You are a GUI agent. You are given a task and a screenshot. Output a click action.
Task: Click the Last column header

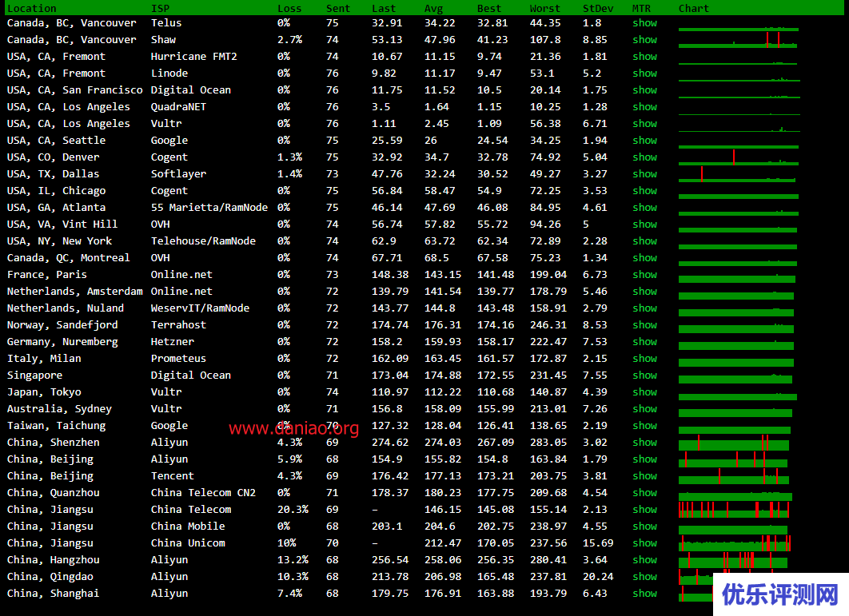point(384,8)
